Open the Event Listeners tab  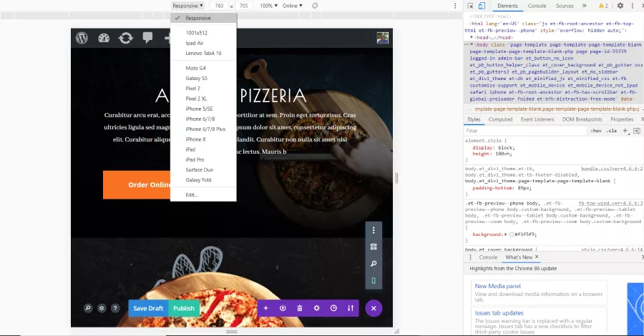(x=537, y=119)
